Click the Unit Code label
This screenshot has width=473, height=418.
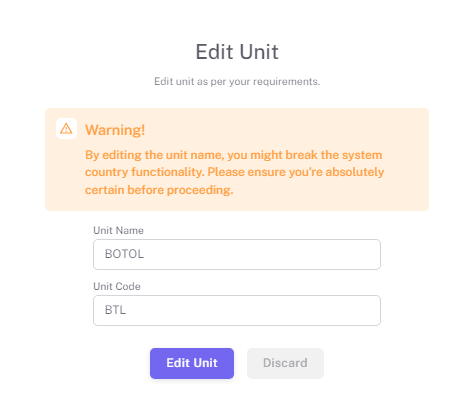coord(117,286)
